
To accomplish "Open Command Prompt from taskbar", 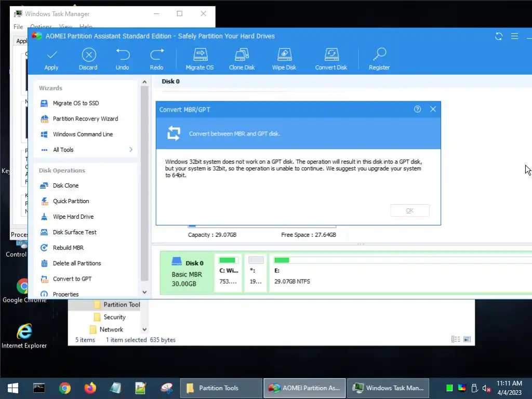I will tap(39, 388).
